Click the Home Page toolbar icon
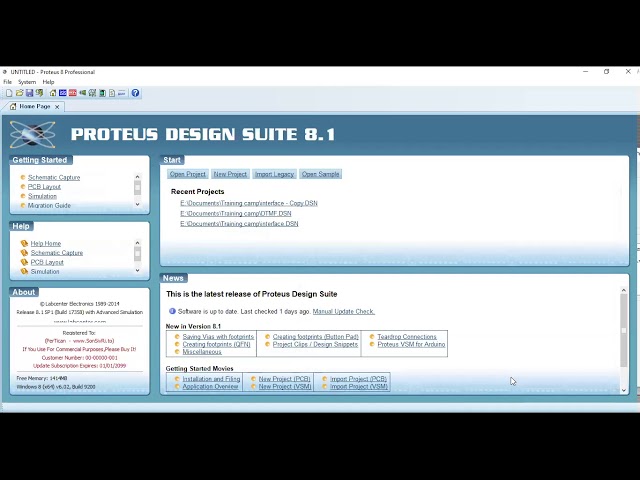 pyautogui.click(x=53, y=93)
